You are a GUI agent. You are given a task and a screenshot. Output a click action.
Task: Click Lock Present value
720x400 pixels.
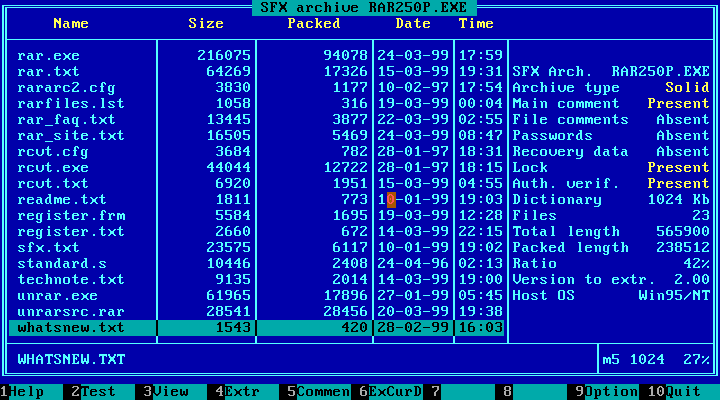pos(678,168)
